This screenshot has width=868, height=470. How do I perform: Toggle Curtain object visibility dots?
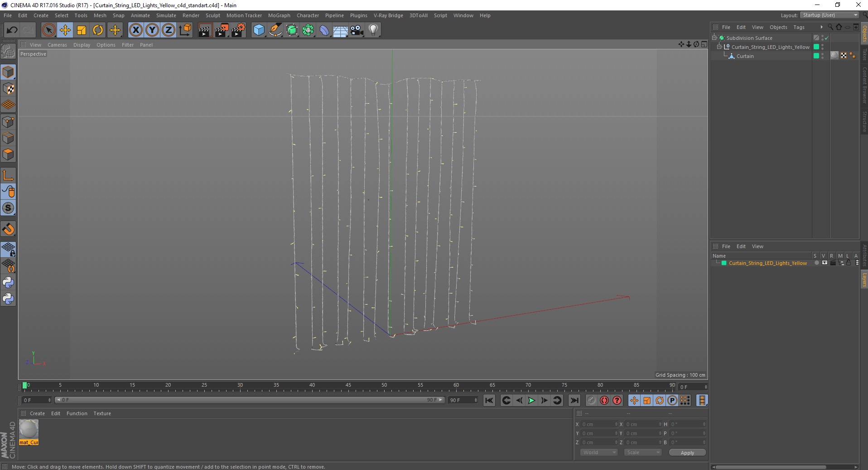[823, 56]
